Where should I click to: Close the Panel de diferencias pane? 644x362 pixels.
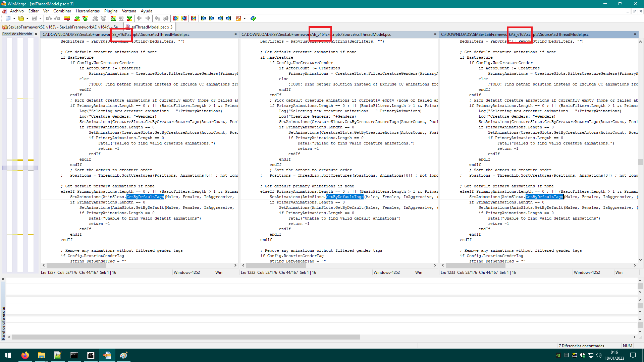[x=3, y=279]
